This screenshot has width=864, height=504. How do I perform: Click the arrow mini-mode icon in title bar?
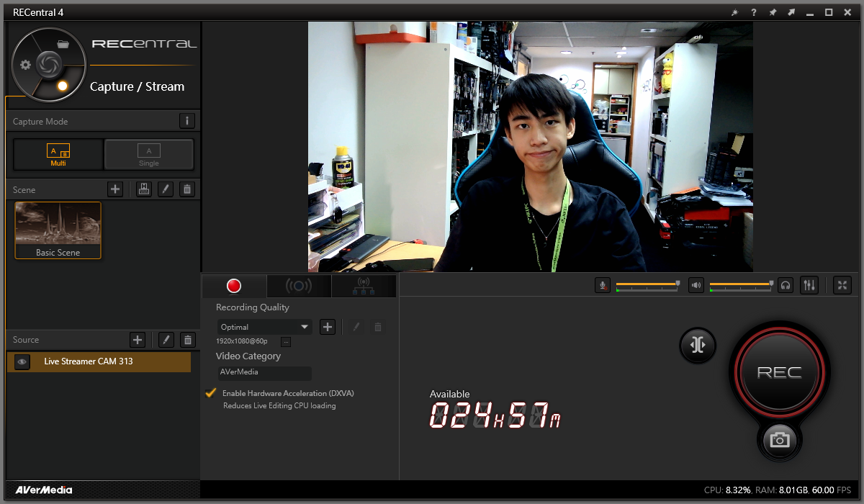tap(791, 12)
